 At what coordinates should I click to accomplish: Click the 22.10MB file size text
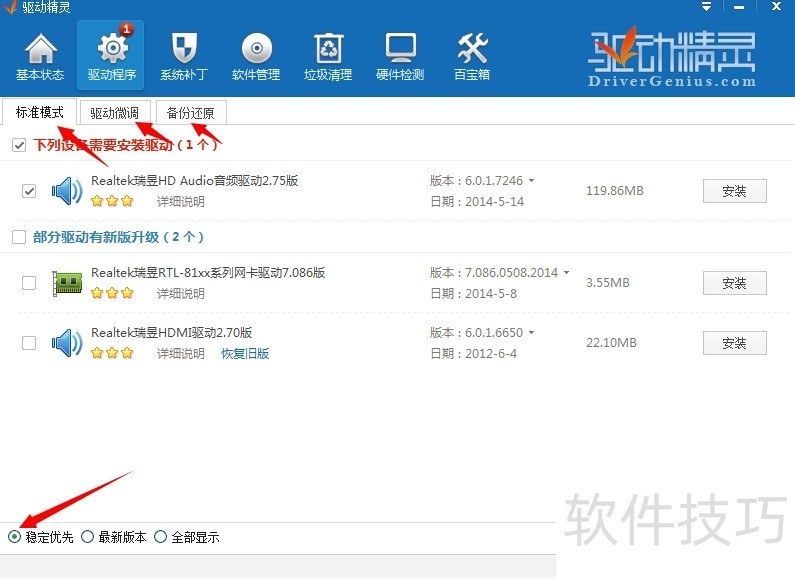(x=611, y=343)
